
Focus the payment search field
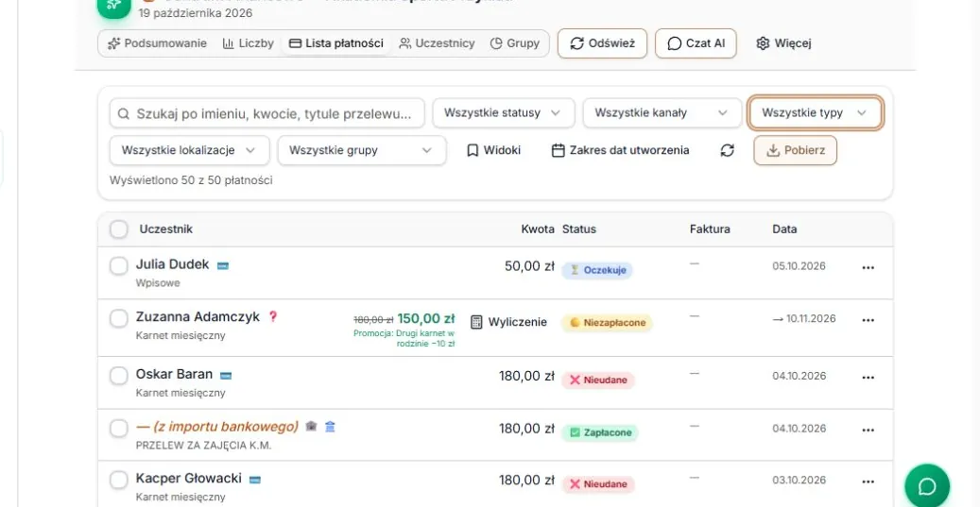click(266, 113)
